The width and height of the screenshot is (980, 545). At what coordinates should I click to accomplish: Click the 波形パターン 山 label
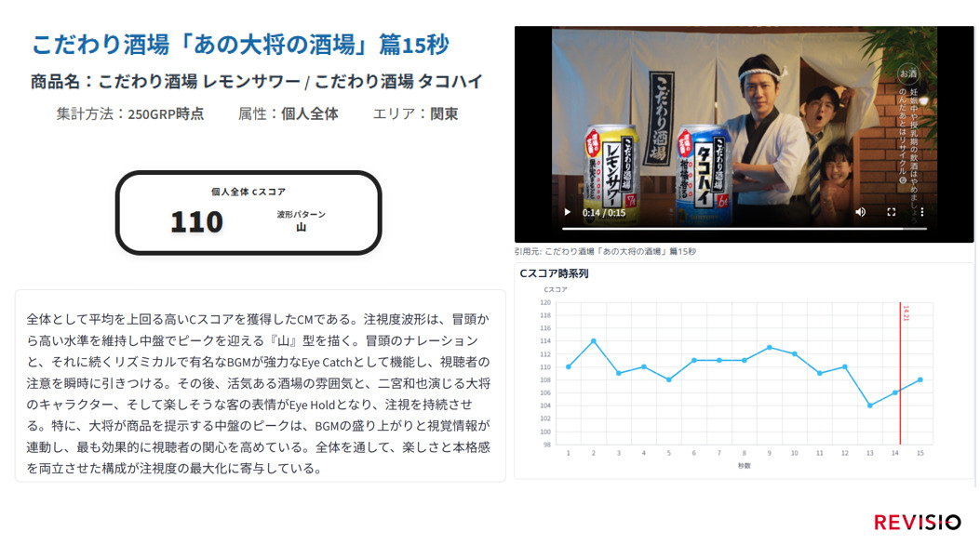302,220
